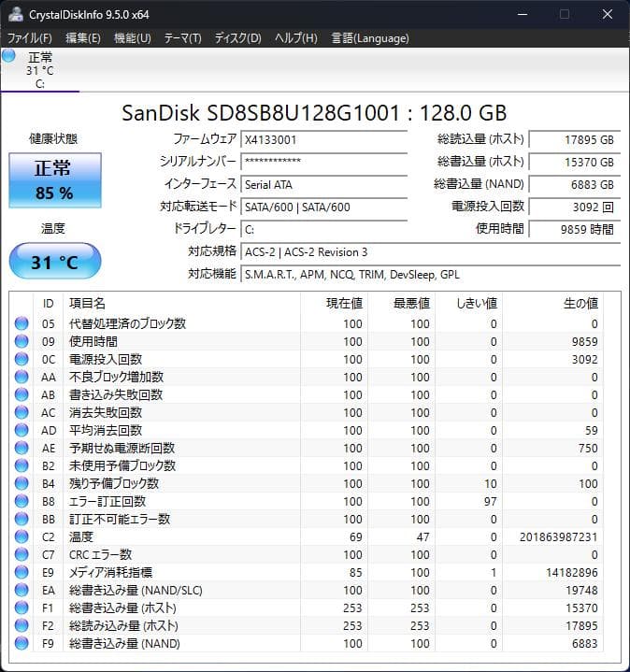Select the C: drive tab showing 正常 31 °C
630x672 pixels.
click(40, 70)
